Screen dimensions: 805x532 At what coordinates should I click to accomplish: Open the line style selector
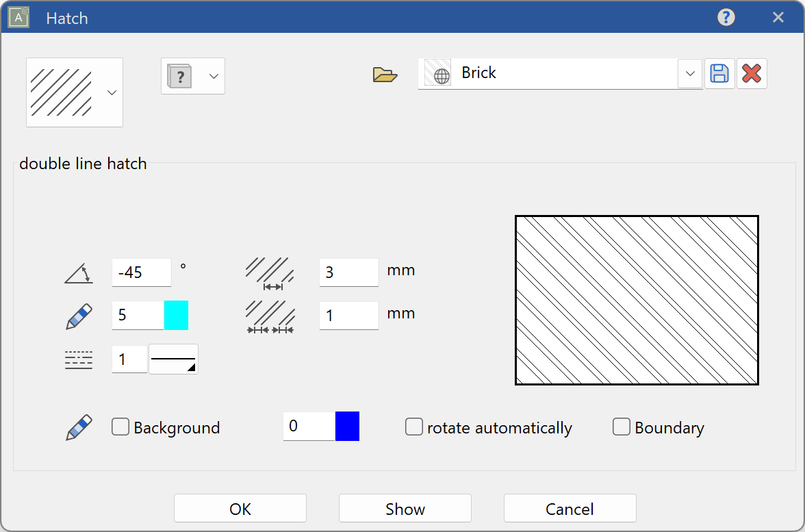click(174, 359)
